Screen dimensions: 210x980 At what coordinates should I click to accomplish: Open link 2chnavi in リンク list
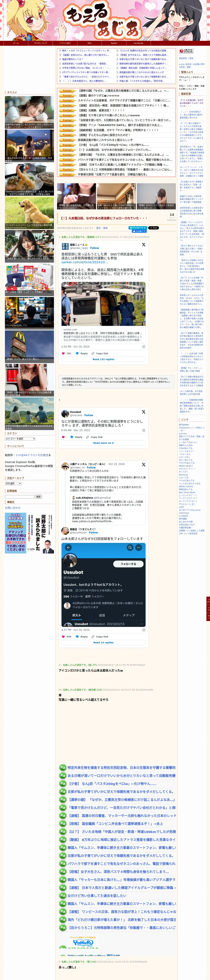(x=183, y=433)
